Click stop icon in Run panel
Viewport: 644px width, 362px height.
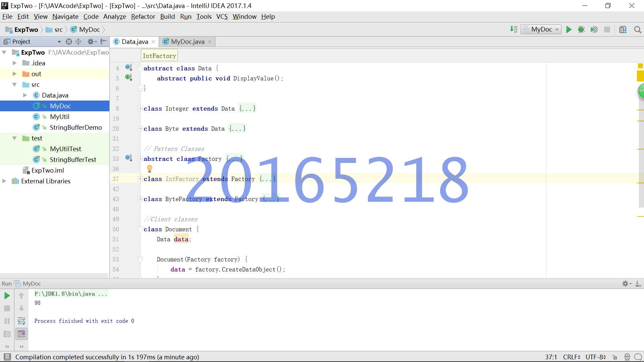7,308
